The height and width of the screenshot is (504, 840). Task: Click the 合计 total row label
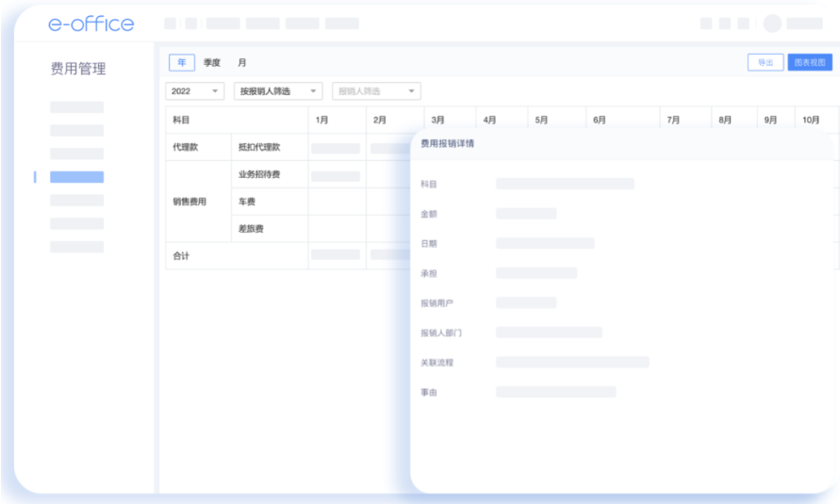181,255
